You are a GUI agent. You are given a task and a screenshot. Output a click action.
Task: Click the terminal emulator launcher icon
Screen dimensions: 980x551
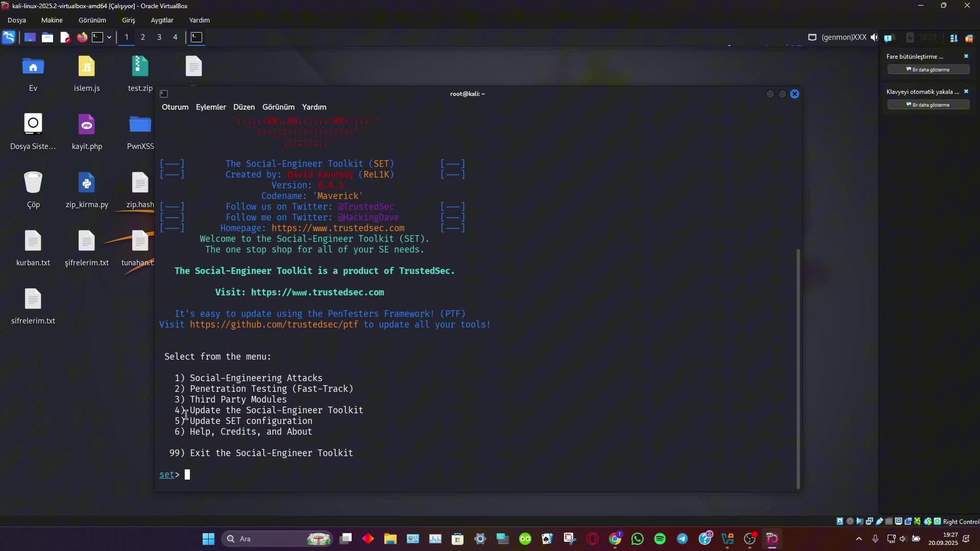(97, 37)
